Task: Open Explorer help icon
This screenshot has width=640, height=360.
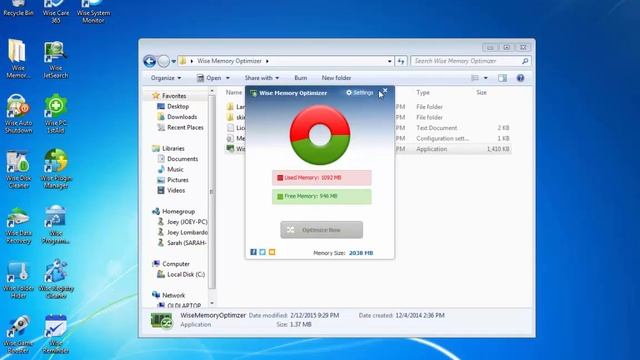Action: pyautogui.click(x=520, y=78)
